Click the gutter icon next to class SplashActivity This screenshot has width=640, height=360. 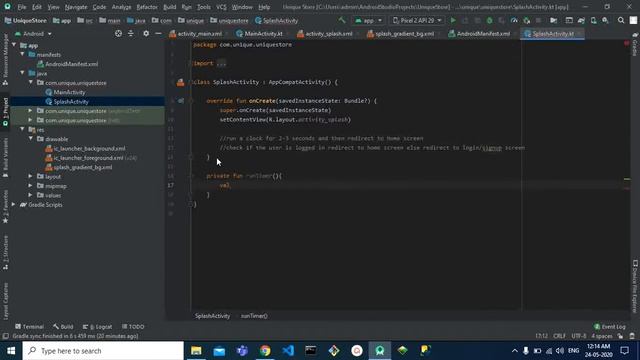180,82
